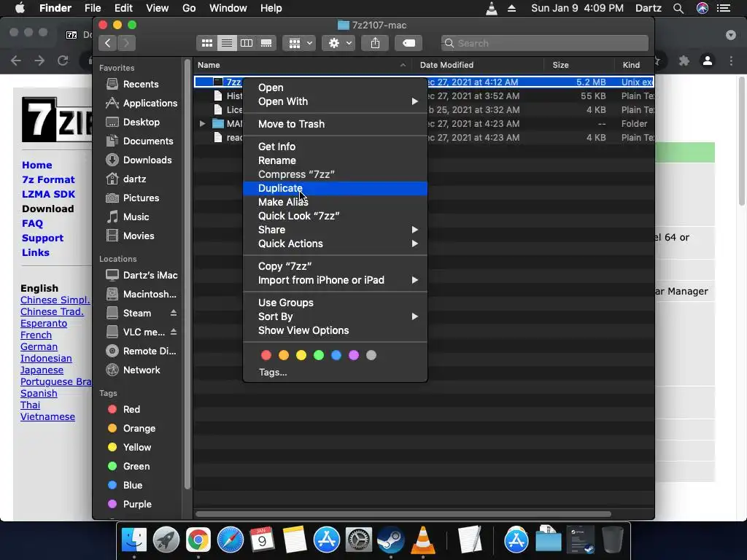Open the gear Action menu dropdown

pyautogui.click(x=338, y=43)
